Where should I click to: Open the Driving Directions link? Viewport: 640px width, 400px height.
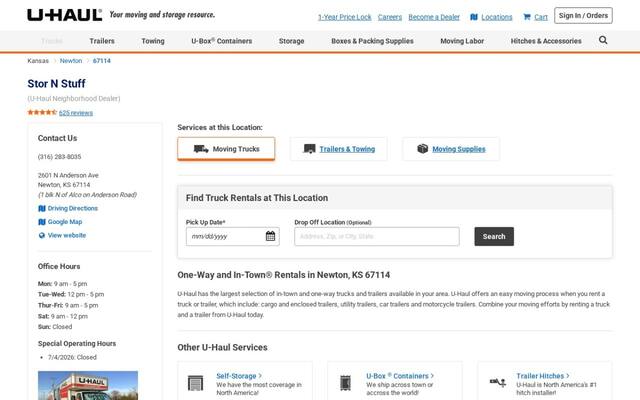73,208
